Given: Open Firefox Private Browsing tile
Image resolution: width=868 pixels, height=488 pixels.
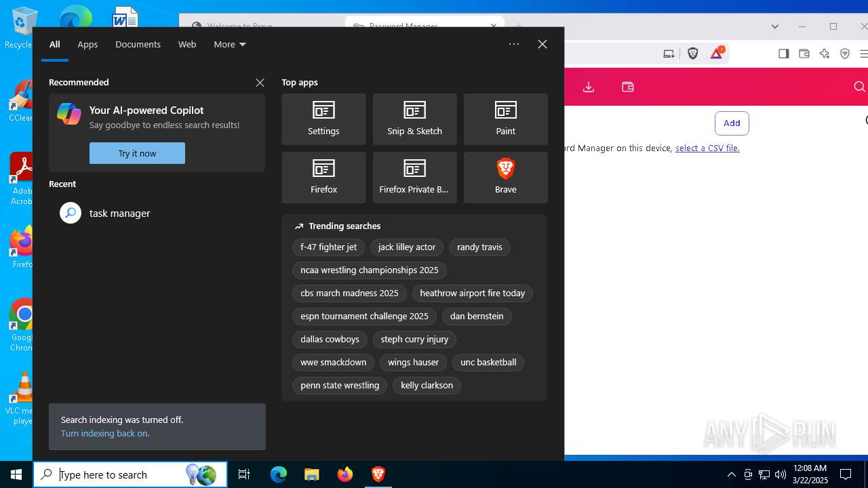Looking at the screenshot, I should coord(414,178).
